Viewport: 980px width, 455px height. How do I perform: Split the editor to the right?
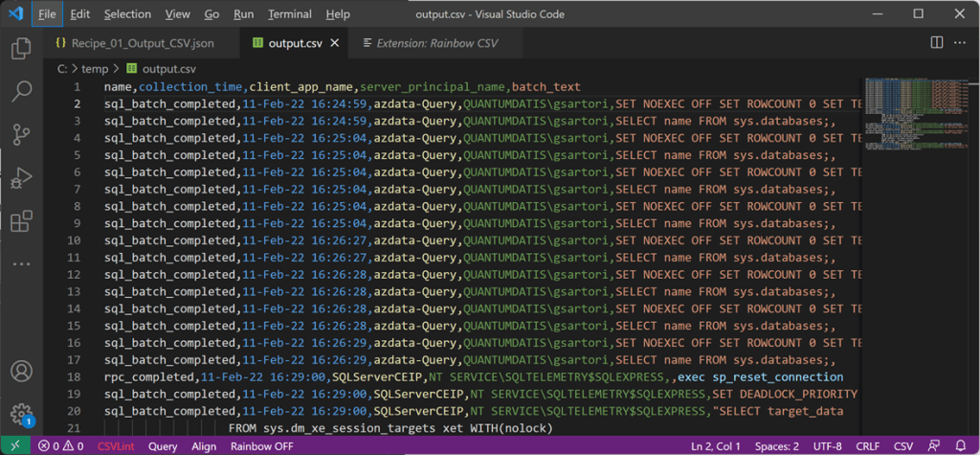click(x=936, y=43)
